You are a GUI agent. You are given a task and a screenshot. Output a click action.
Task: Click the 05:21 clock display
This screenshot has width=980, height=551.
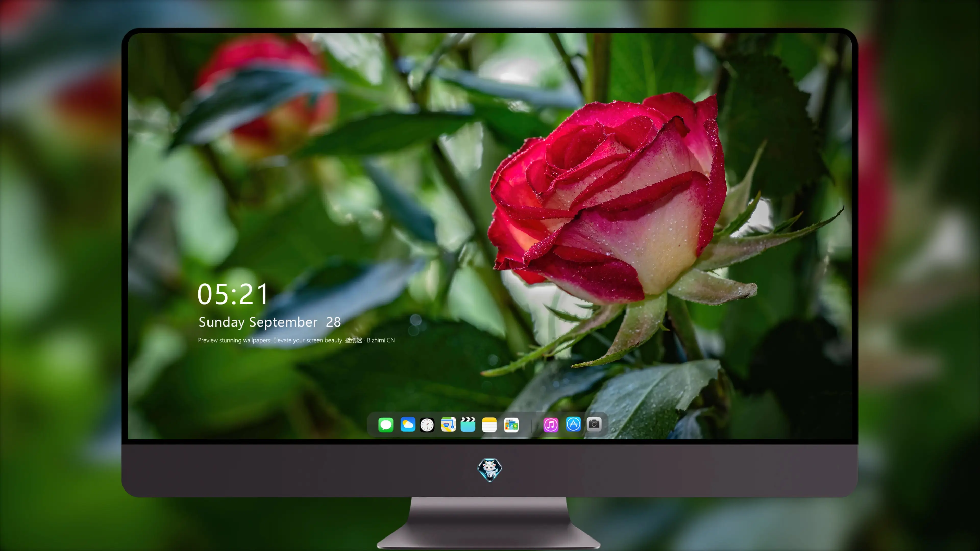pyautogui.click(x=232, y=294)
